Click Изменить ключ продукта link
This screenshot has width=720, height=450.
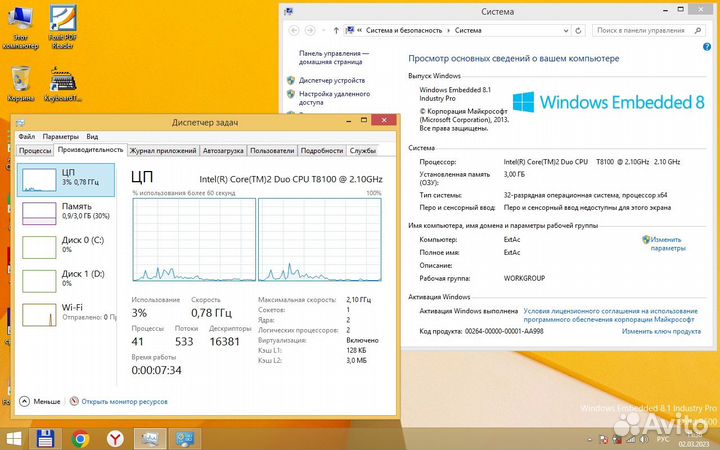click(x=661, y=331)
